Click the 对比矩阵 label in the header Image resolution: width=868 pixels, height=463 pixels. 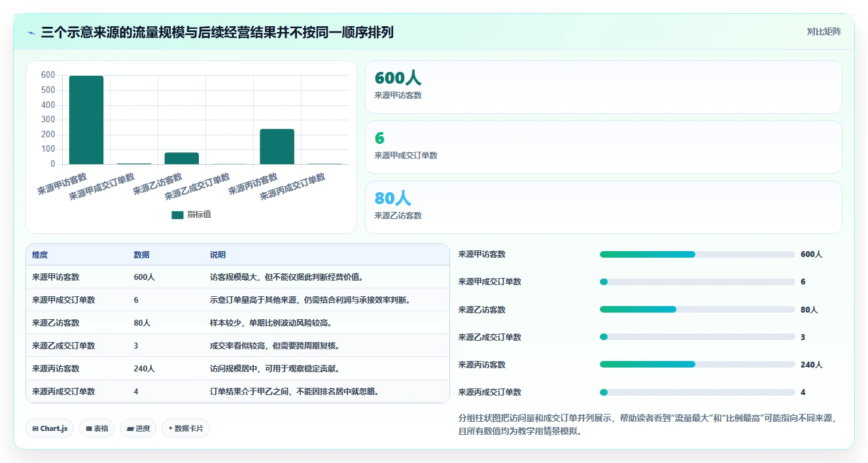(x=824, y=31)
